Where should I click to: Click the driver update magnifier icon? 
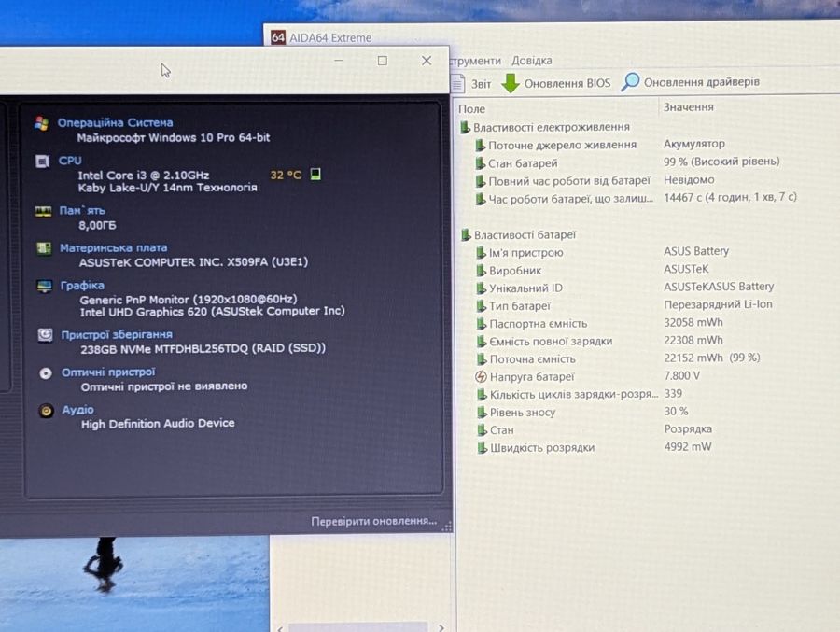click(x=631, y=81)
